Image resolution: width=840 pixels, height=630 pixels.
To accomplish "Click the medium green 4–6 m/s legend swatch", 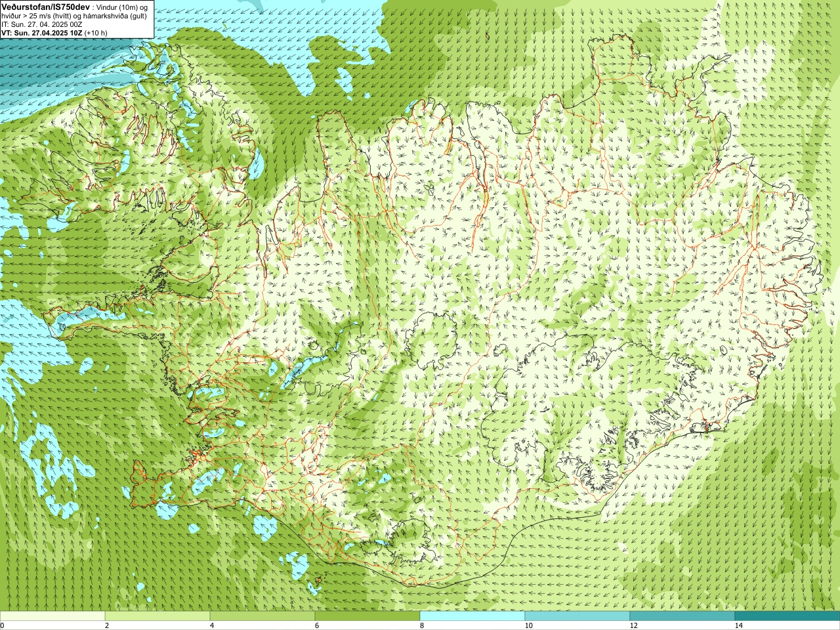I will pyautogui.click(x=262, y=617).
